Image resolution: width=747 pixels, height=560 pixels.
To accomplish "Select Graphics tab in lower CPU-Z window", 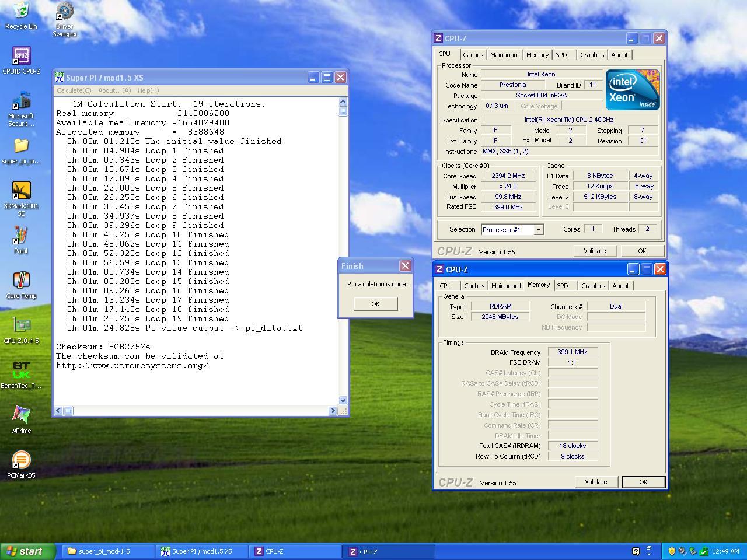I will point(593,286).
